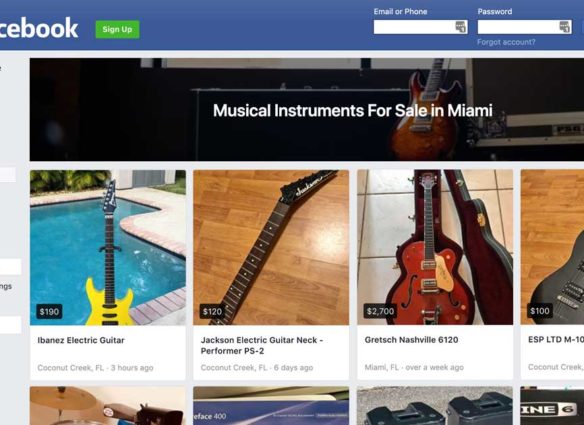Click the autofill icon in Password field

click(565, 27)
